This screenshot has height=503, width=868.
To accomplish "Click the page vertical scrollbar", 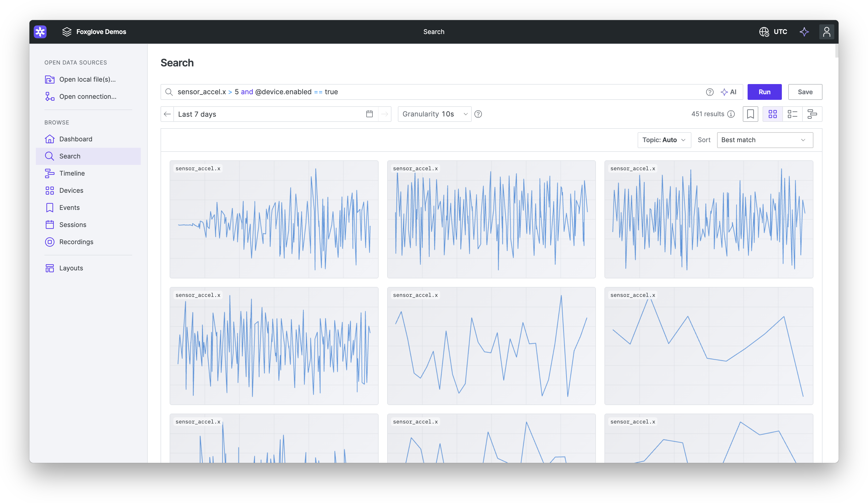I will click(836, 51).
